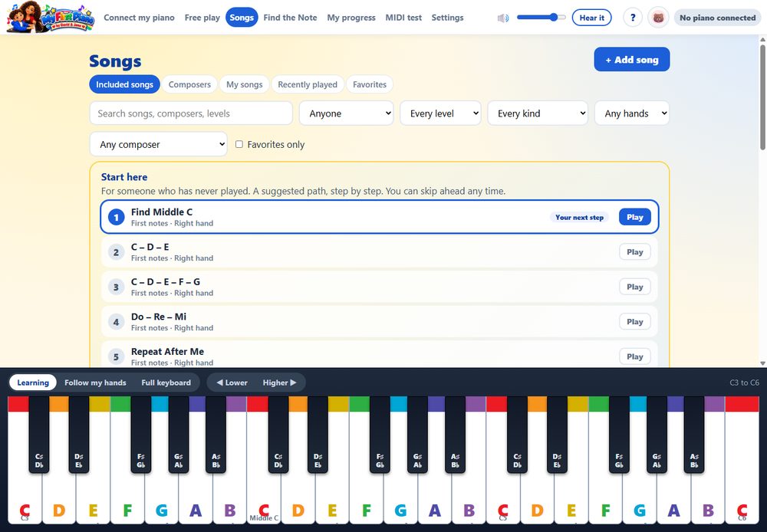Play the C – D – E – F – G lesson

click(x=634, y=287)
